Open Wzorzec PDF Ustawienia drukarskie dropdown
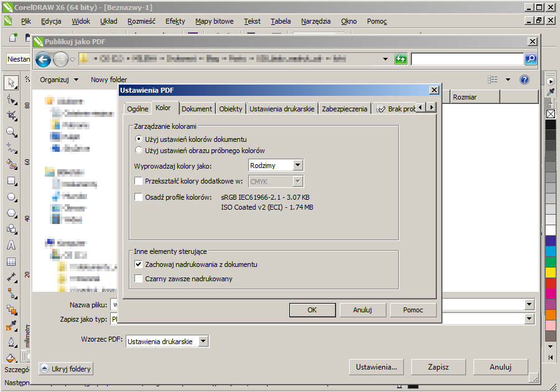 pos(203,342)
